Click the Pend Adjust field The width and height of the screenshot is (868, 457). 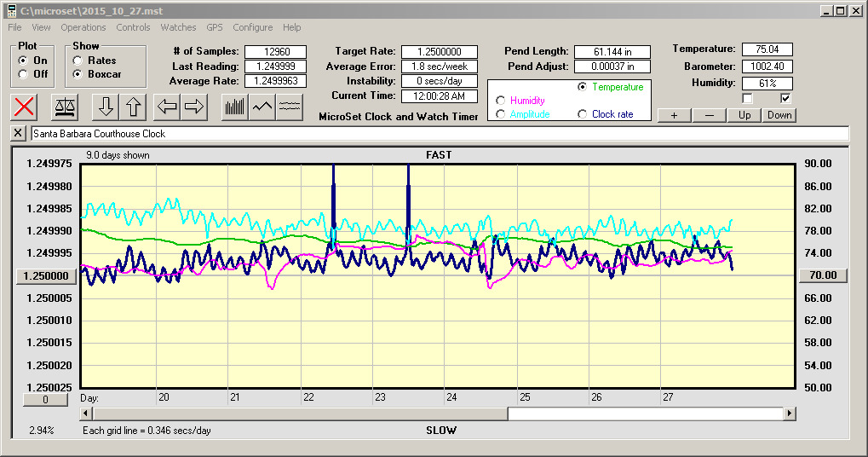(612, 67)
